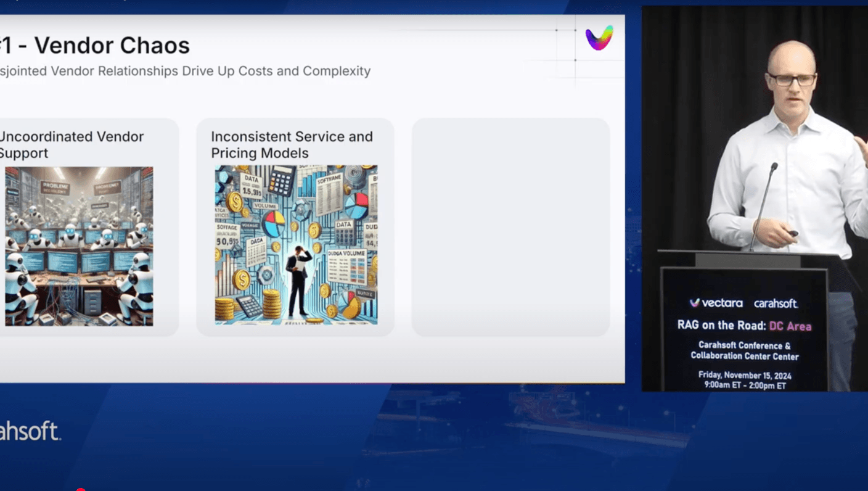Screen dimensions: 868x491
Task: Click the Carahsoft logo on the podium sign
Action: (x=776, y=303)
